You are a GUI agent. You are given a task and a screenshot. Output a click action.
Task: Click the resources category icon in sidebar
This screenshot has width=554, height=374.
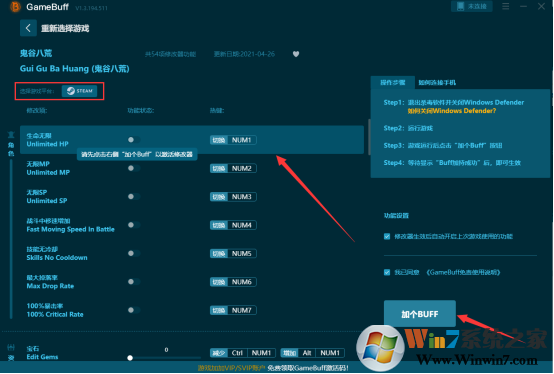11,352
